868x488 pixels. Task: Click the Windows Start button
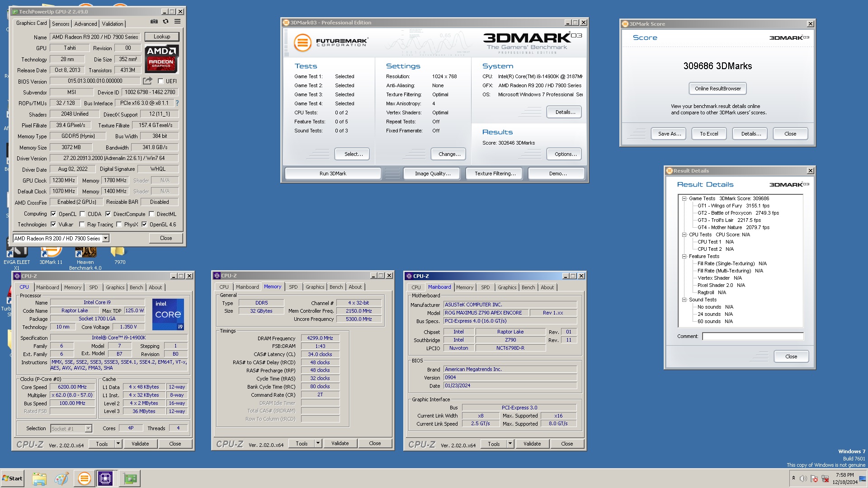tap(12, 479)
